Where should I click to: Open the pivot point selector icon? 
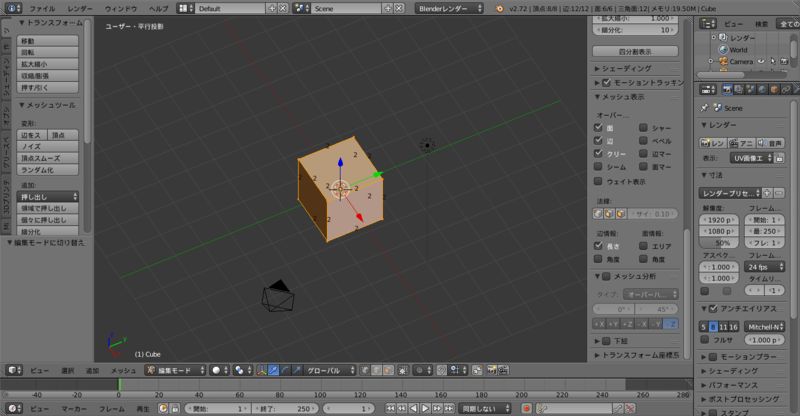pos(243,370)
